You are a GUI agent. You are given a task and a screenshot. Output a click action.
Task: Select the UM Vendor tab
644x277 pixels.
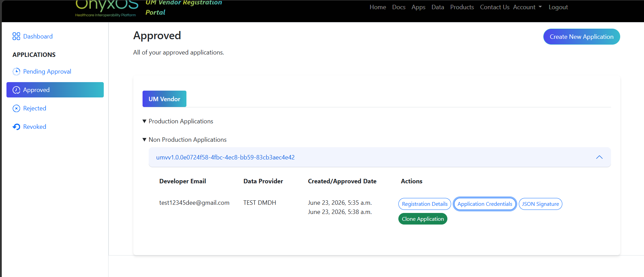[164, 99]
